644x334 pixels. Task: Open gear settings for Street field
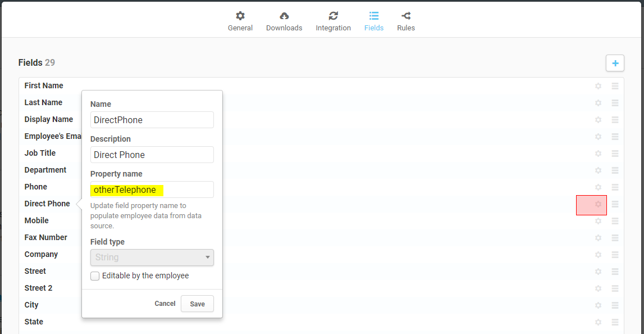598,272
